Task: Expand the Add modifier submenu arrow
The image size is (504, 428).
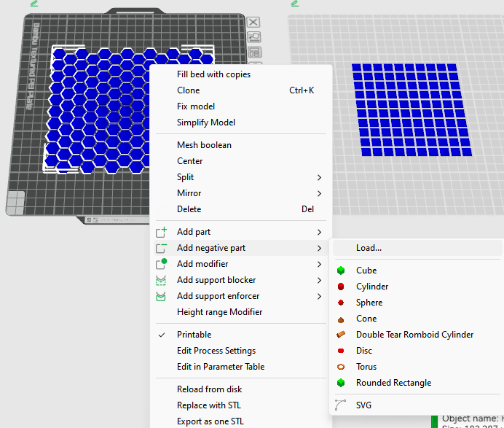Action: (319, 264)
